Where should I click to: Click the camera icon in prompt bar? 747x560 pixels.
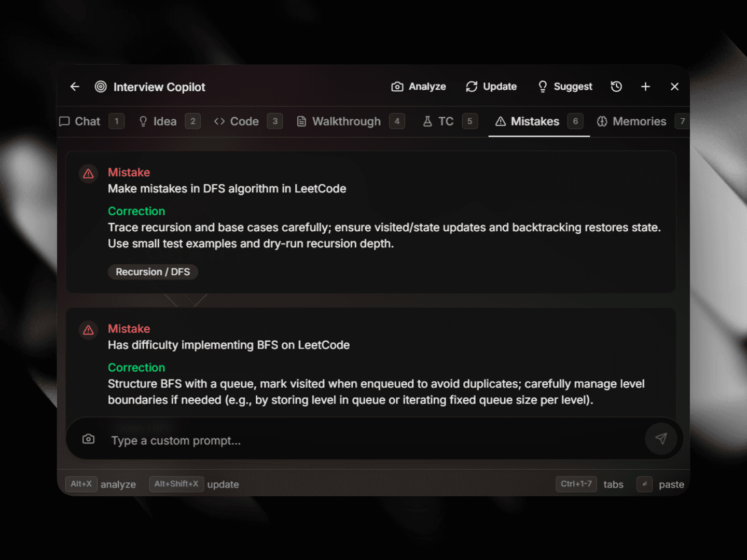click(x=89, y=439)
